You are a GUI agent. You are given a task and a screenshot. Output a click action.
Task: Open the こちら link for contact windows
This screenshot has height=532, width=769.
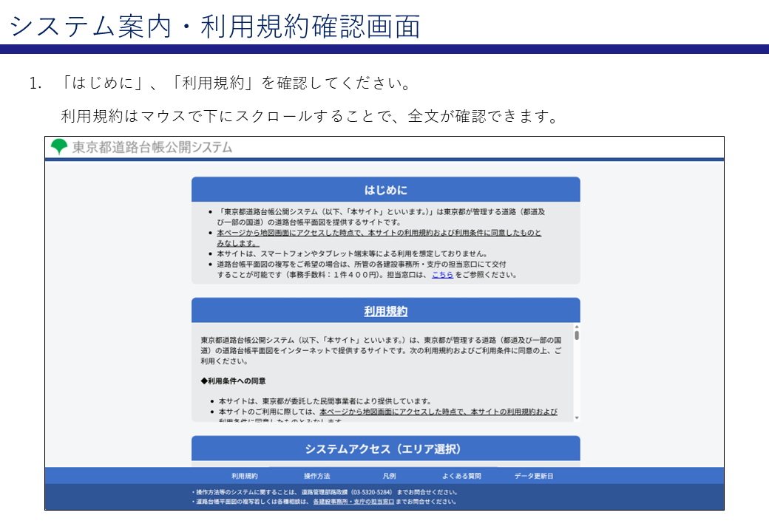441,276
